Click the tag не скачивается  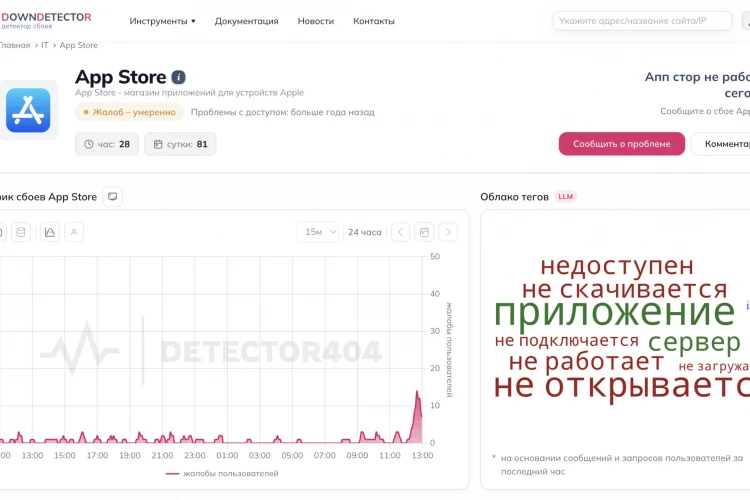(624, 289)
